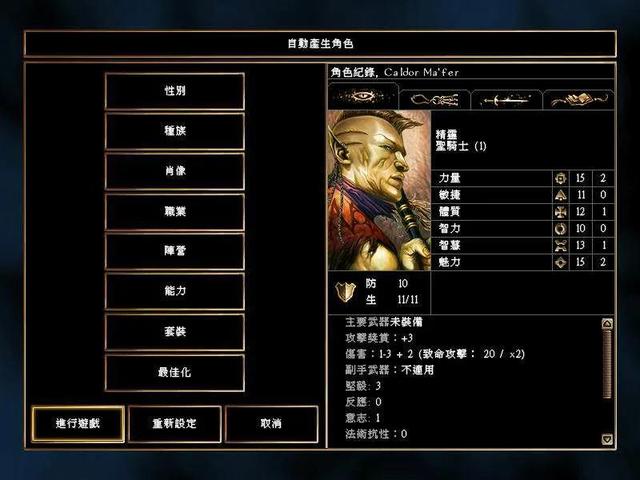This screenshot has height=480, width=640.
Task: Open the eye-icon character summary tab
Action: tap(363, 96)
